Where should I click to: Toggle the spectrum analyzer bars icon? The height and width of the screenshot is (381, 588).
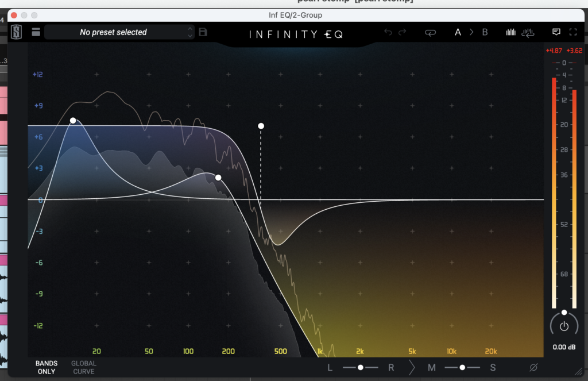[510, 32]
